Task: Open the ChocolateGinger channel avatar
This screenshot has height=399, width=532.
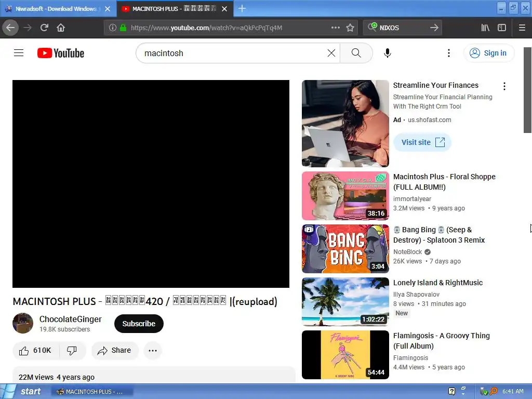Action: [x=23, y=323]
